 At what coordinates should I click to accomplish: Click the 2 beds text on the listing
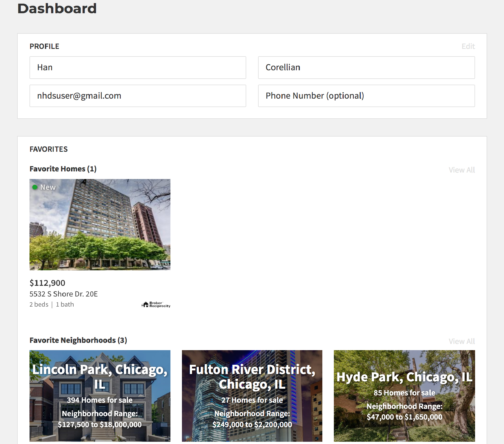[x=39, y=305]
